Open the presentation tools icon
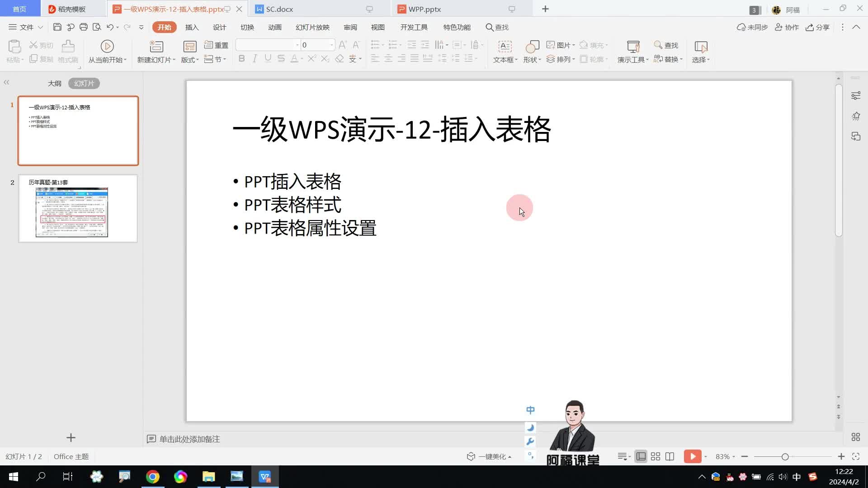The height and width of the screenshot is (488, 868). point(633,47)
